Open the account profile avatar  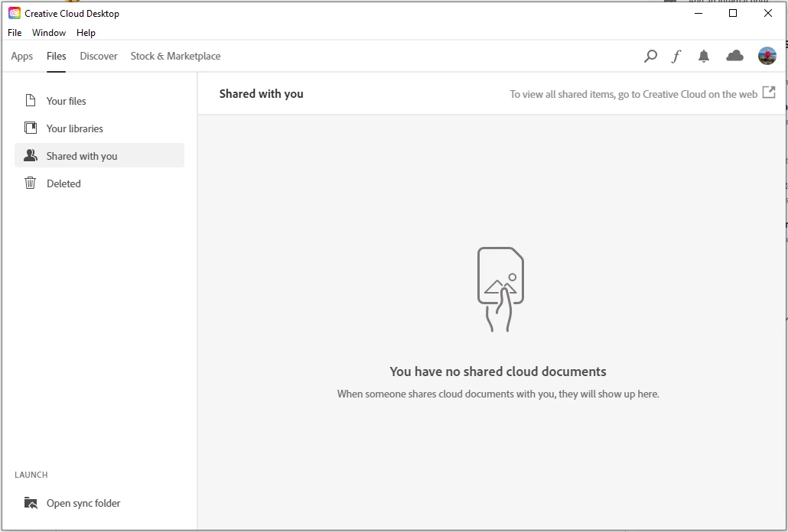coord(767,56)
